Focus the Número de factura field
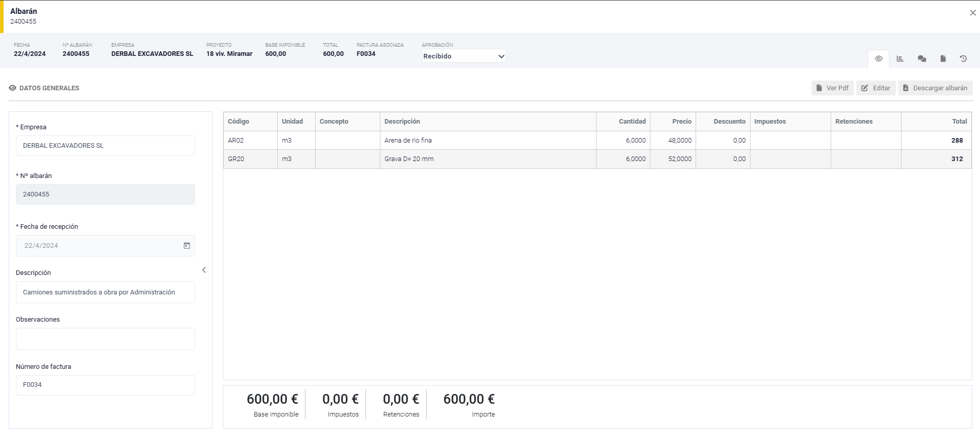The height and width of the screenshot is (434, 980). click(105, 385)
